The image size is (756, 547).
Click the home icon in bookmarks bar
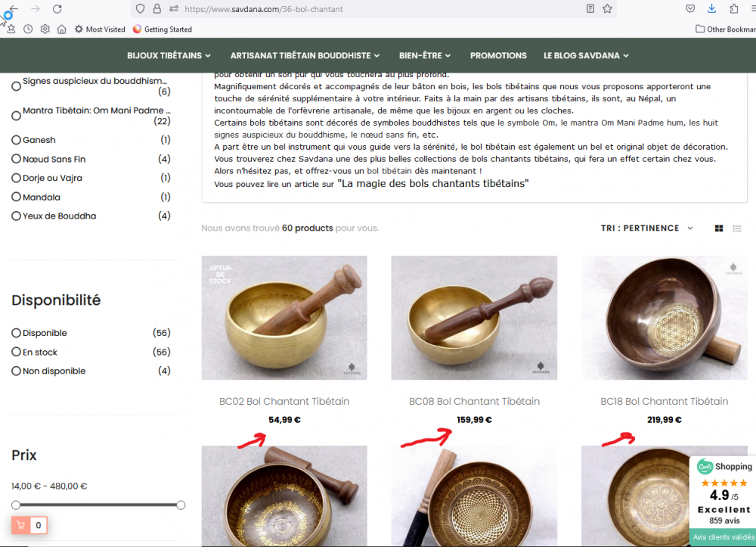point(62,29)
